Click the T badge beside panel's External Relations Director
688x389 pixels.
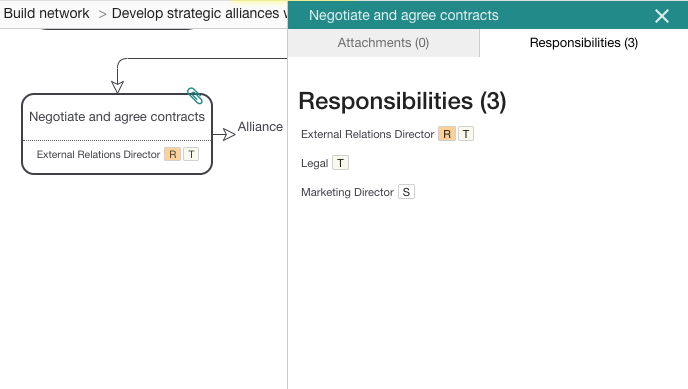(466, 134)
